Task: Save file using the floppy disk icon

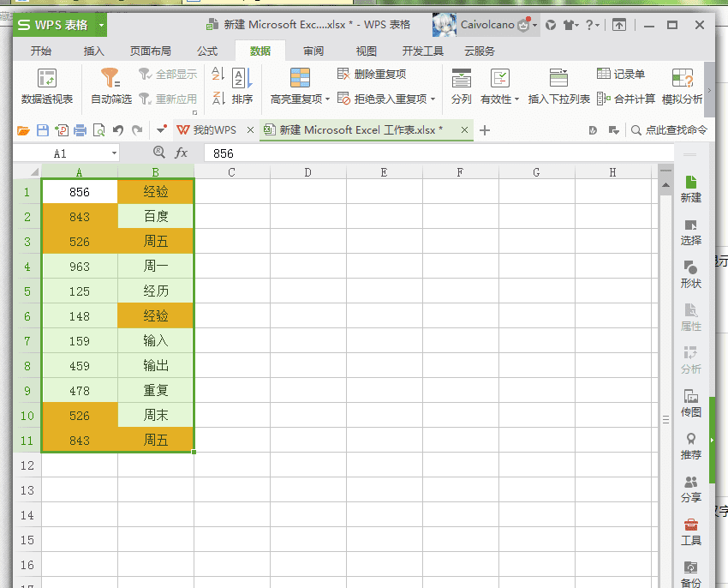Action: pyautogui.click(x=43, y=130)
